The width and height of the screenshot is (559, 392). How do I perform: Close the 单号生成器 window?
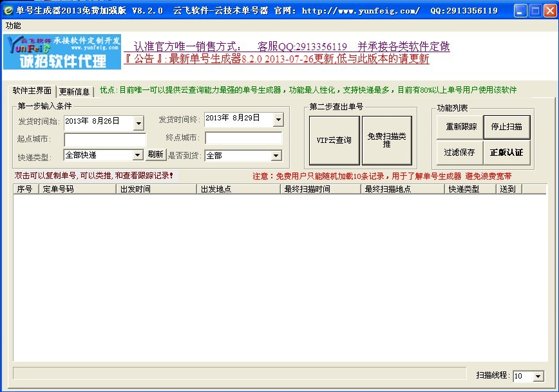pyautogui.click(x=550, y=11)
